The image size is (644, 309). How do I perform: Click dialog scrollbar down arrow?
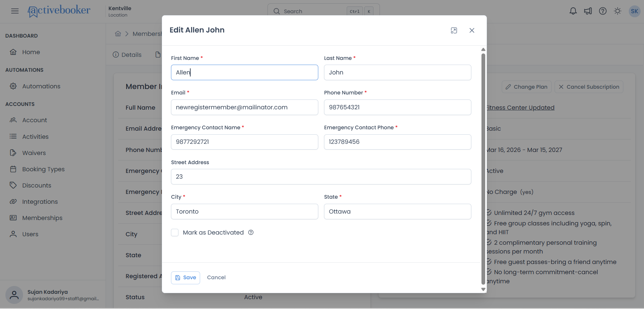[483, 289]
